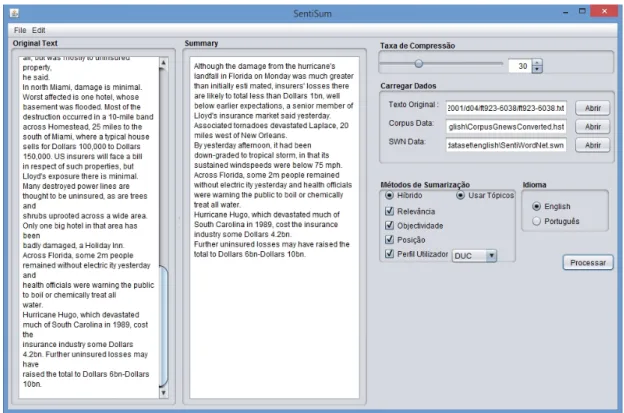Select the Híbrido radio button
Viewport: 624px width, 413px height.
(389, 195)
